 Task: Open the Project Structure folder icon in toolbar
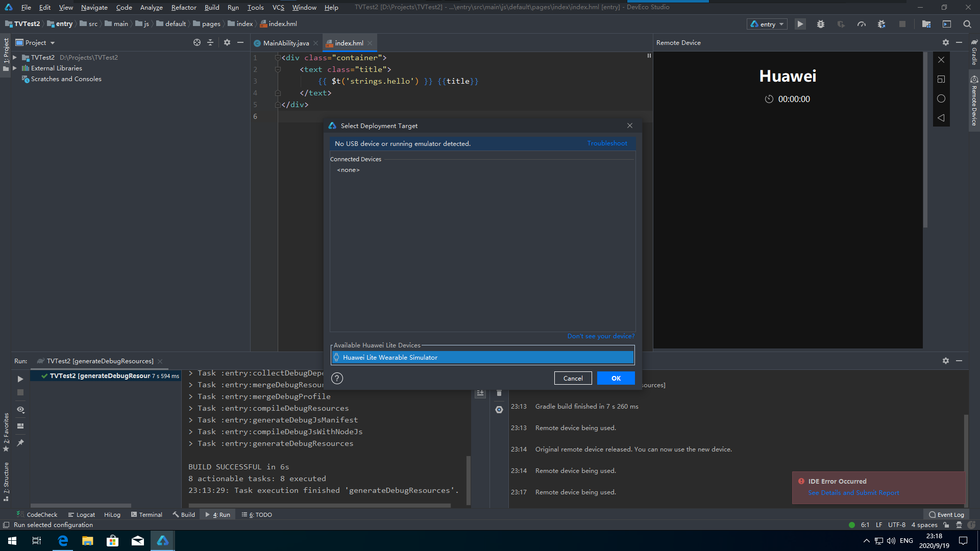926,24
